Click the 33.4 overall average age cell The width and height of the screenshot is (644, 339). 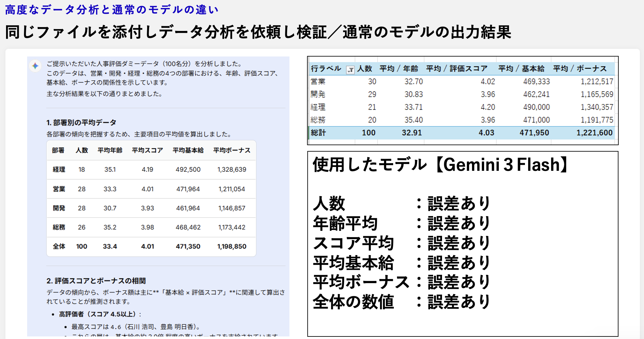click(110, 246)
